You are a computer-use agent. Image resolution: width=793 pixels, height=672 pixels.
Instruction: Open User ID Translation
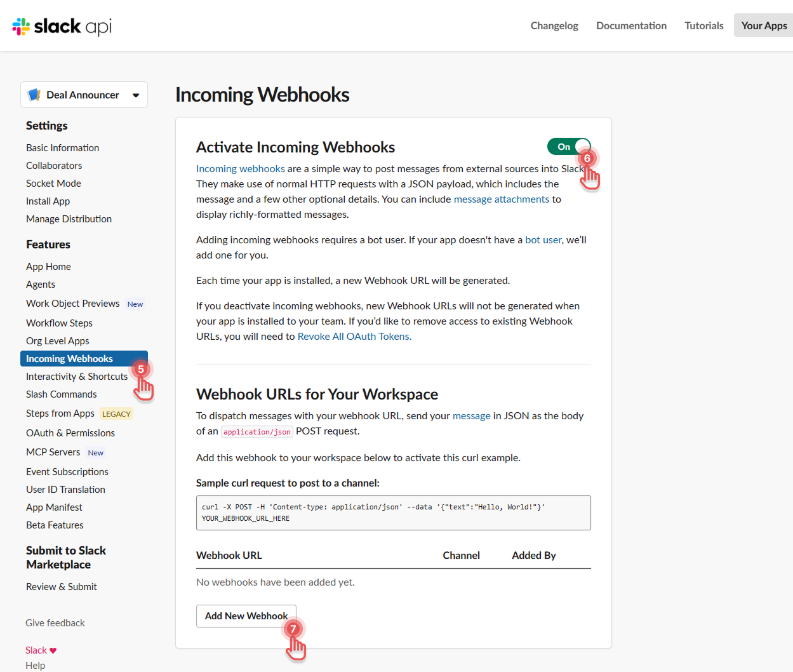click(65, 489)
